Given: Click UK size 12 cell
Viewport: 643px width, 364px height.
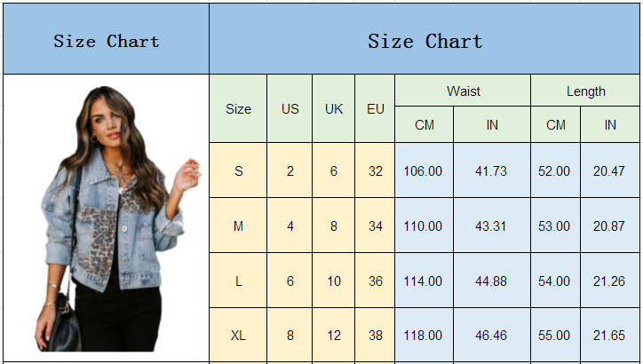Looking at the screenshot, I should 333,335.
